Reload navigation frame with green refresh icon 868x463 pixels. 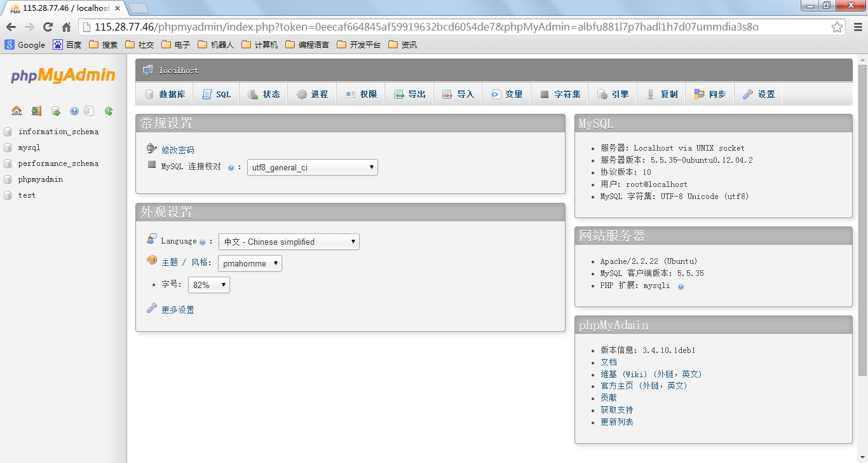109,111
